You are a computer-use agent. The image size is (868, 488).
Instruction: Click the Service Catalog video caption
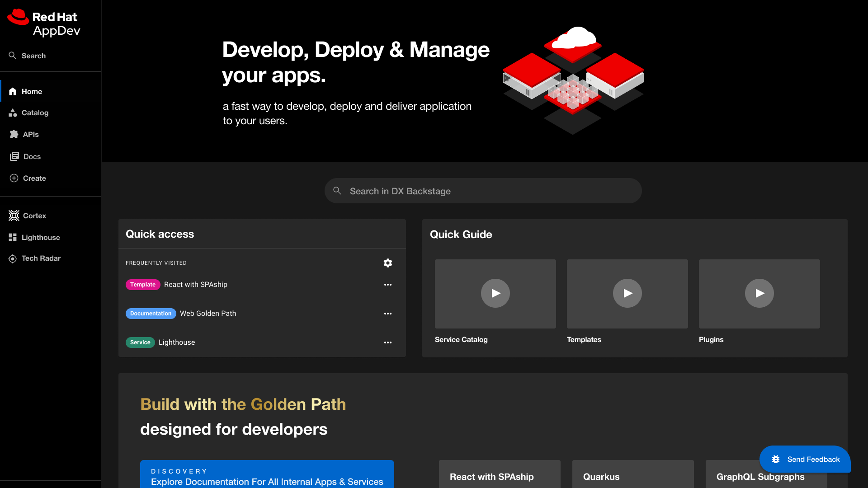pos(461,340)
